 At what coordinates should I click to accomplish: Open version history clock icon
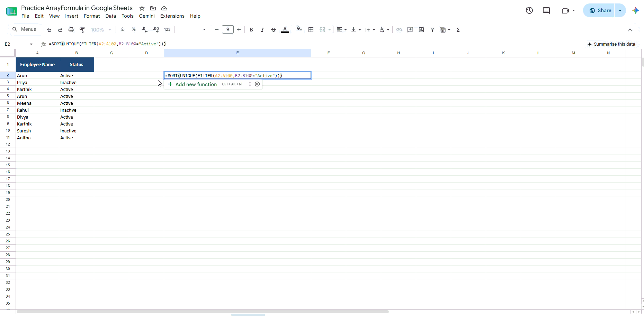529,10
